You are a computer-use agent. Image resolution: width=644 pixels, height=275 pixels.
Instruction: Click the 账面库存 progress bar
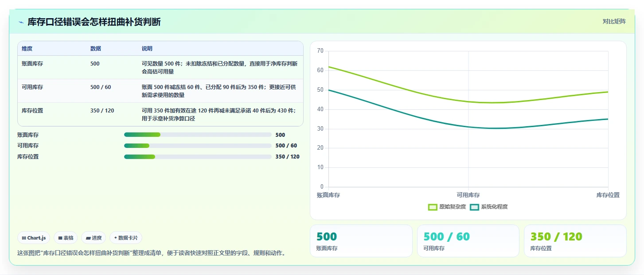point(198,135)
